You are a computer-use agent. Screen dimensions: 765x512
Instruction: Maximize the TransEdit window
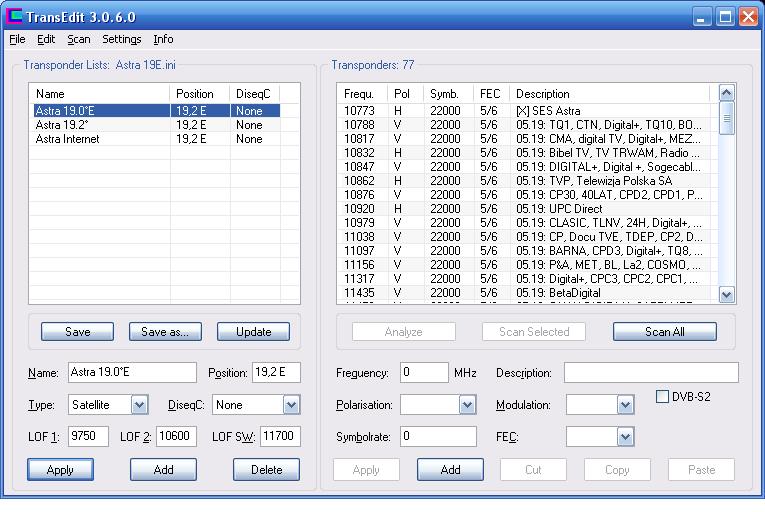click(x=725, y=18)
